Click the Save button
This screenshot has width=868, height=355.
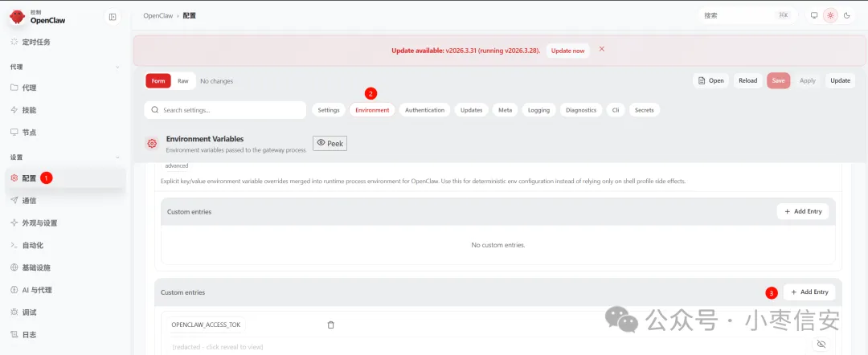click(x=778, y=81)
